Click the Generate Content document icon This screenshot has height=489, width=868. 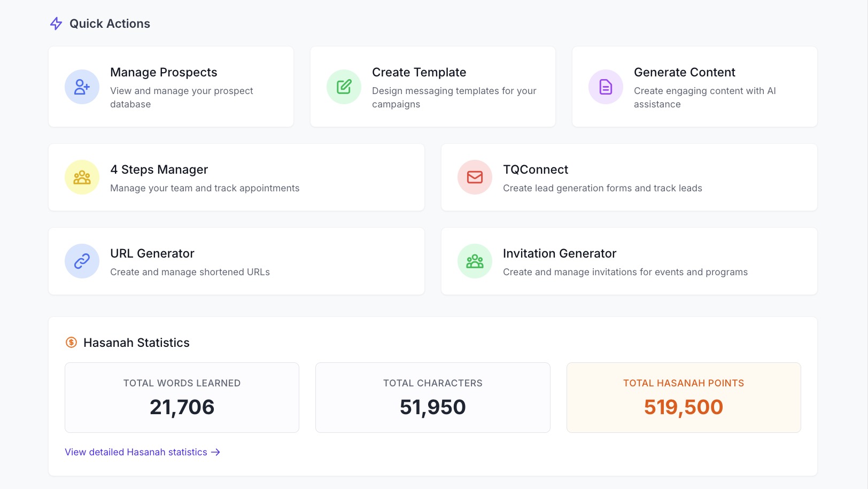[x=606, y=87]
